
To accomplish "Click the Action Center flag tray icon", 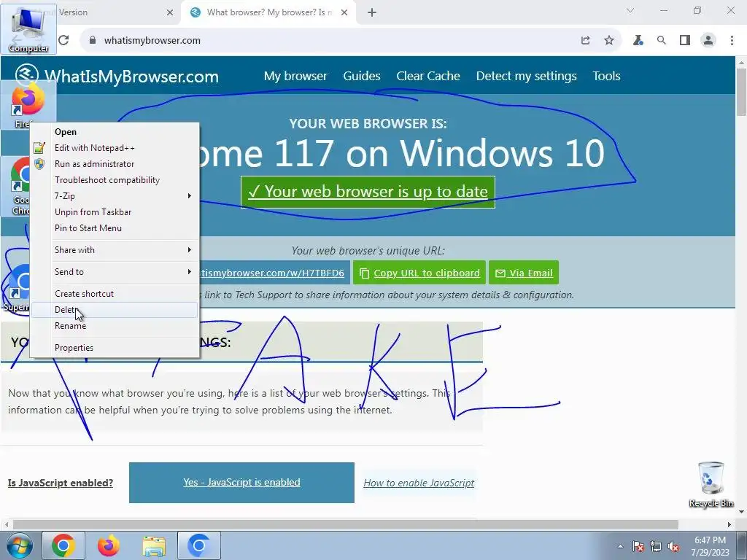I will click(638, 547).
